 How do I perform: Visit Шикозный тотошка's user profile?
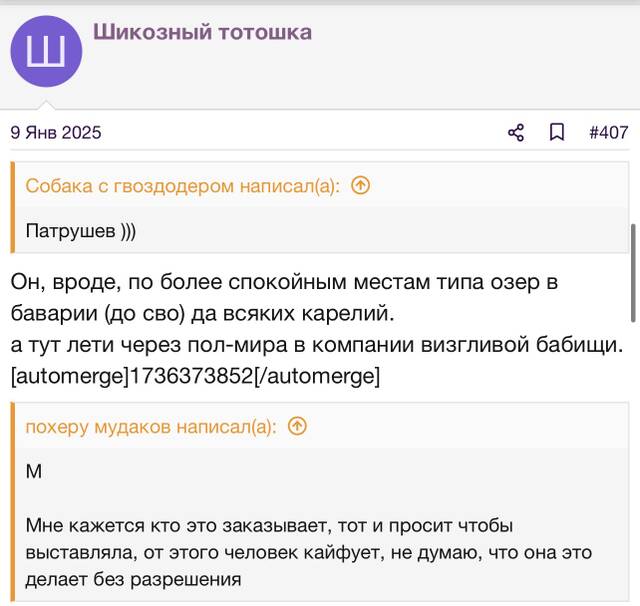[x=202, y=32]
